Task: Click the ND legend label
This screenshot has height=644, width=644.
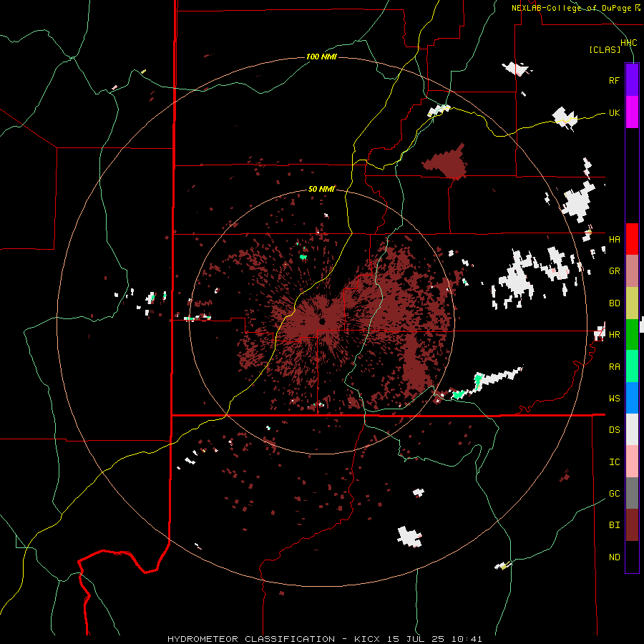Action: (x=614, y=557)
